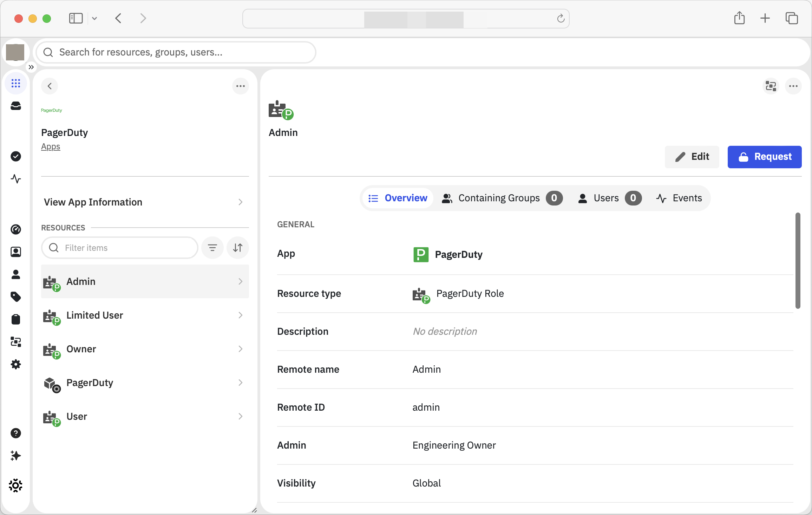
Task: Focus the global resource search field
Action: pyautogui.click(x=176, y=52)
